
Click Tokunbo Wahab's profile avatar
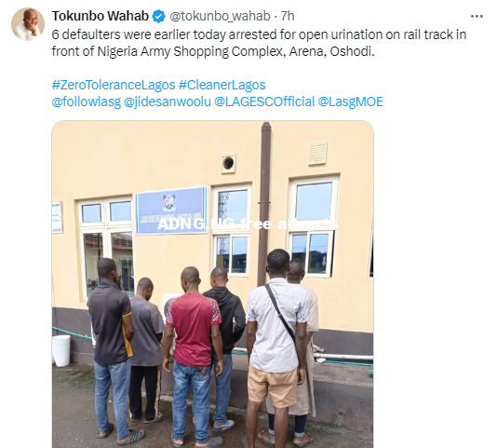pyautogui.click(x=28, y=24)
